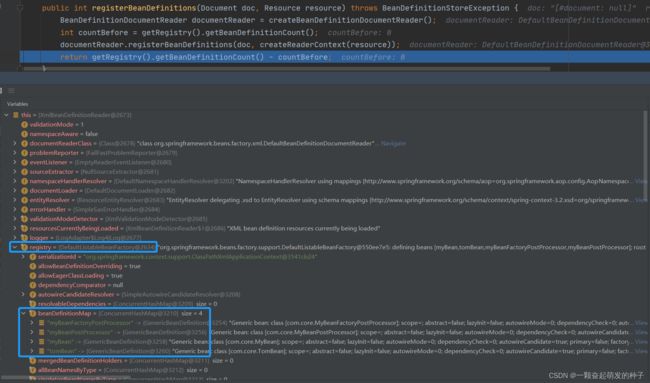Image resolution: width=650 pixels, height=383 pixels.
Task: Expand the myBeanFactoryPostProcessor map entry
Action: pyautogui.click(x=32, y=323)
